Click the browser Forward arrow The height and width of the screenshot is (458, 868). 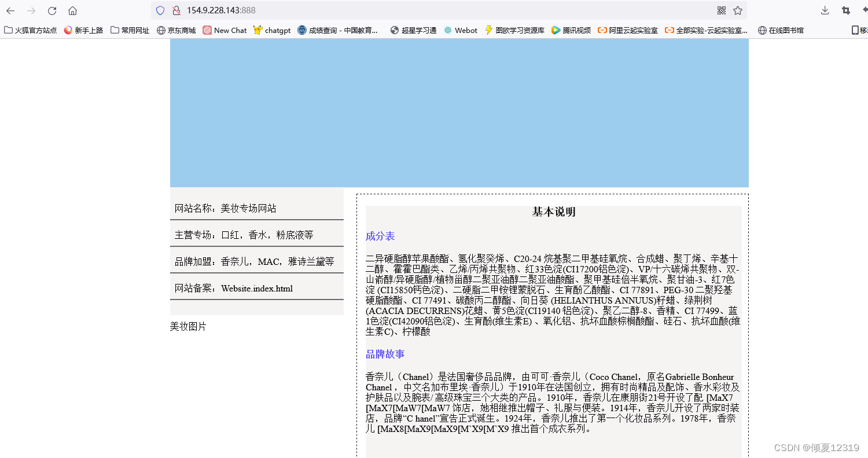coord(31,10)
